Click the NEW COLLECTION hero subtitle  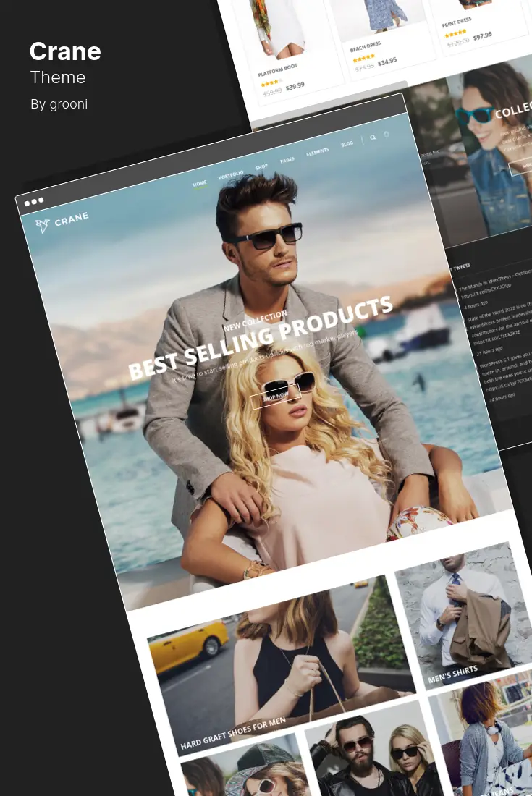(255, 321)
